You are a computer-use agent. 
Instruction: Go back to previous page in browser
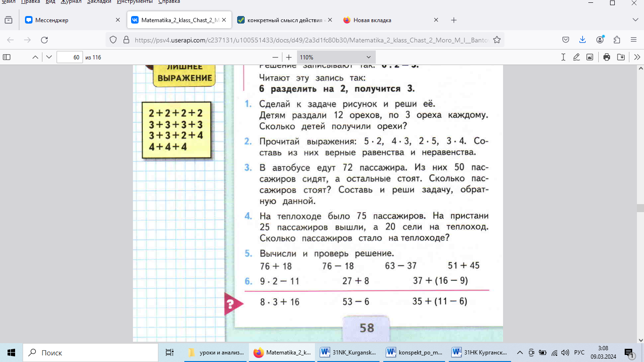point(10,40)
